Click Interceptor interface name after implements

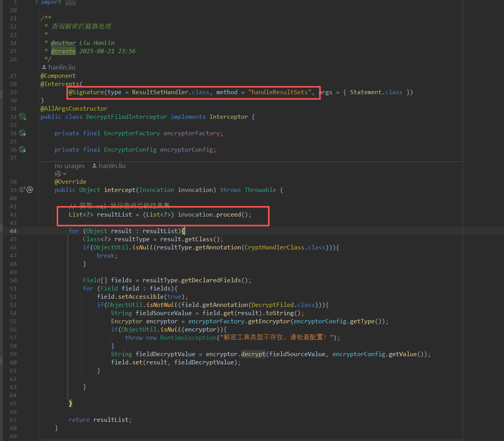point(229,117)
